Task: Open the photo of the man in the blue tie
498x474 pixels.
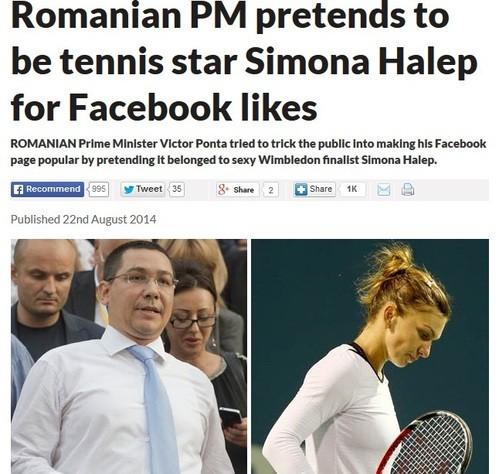Action: click(x=129, y=356)
